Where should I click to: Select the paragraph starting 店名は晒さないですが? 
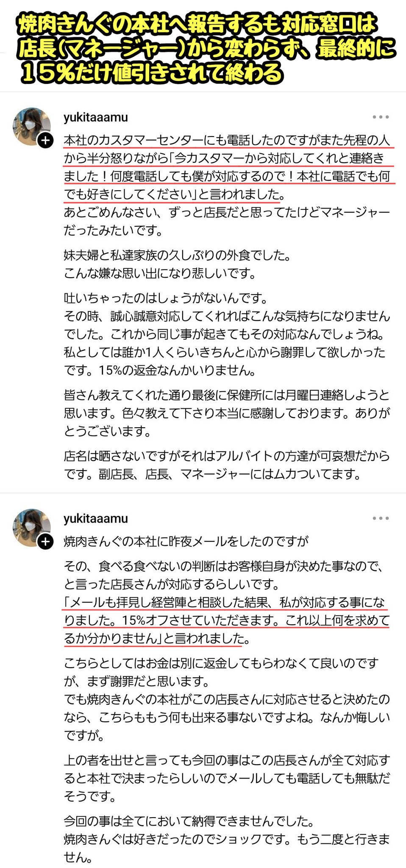227,465
